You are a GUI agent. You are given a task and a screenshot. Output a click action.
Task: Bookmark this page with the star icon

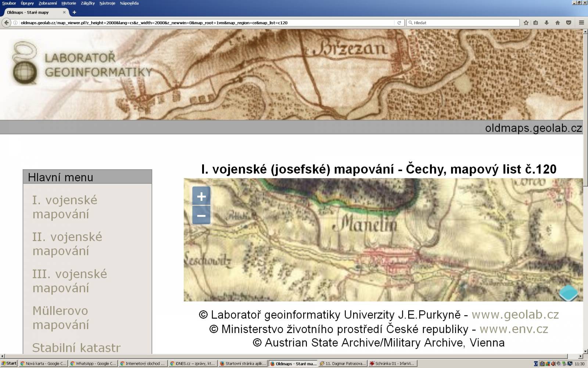point(526,23)
